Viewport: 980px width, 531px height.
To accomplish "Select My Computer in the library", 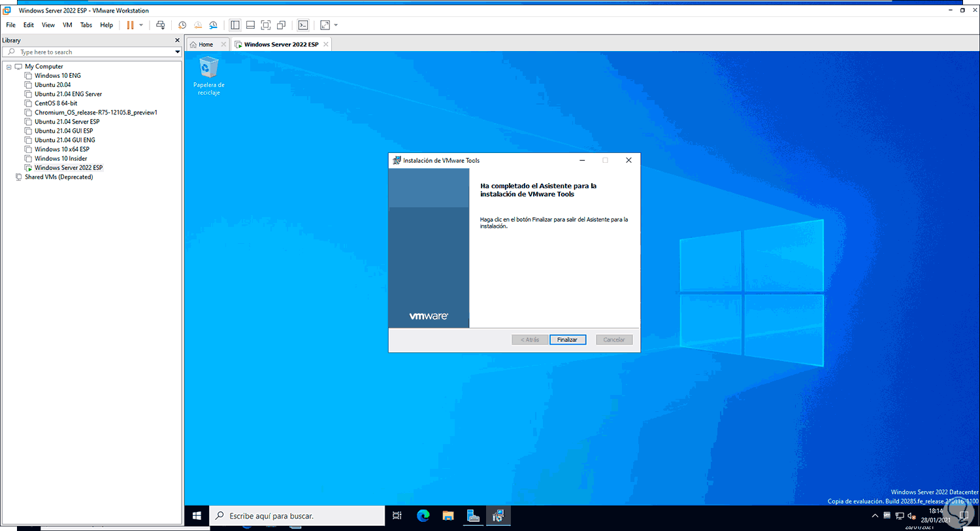I will 44,67.
